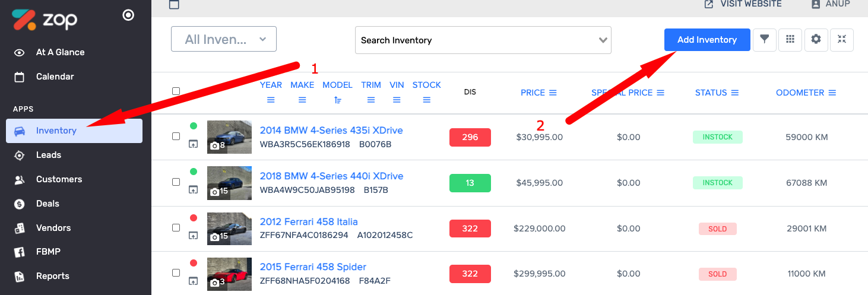Click the INSTOCK status for BMW 435i

(x=718, y=137)
